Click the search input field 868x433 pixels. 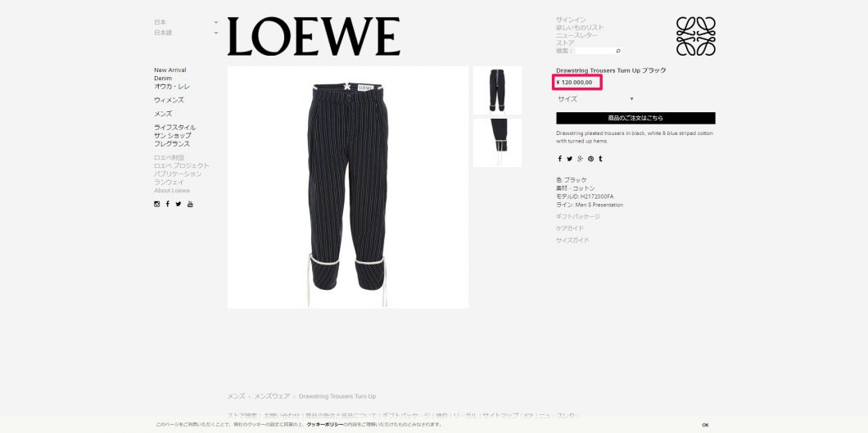594,51
